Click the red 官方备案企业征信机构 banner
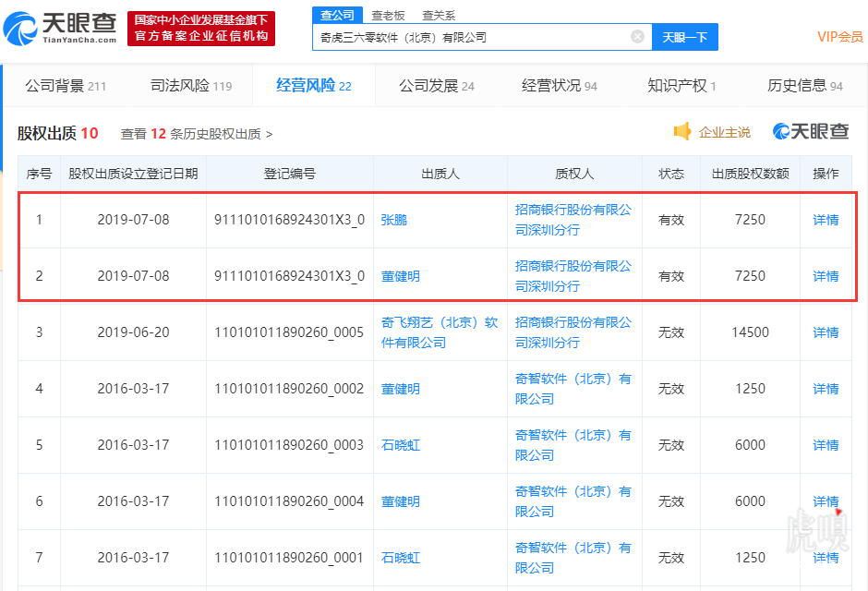Viewport: 868px width, 591px height. 201,29
